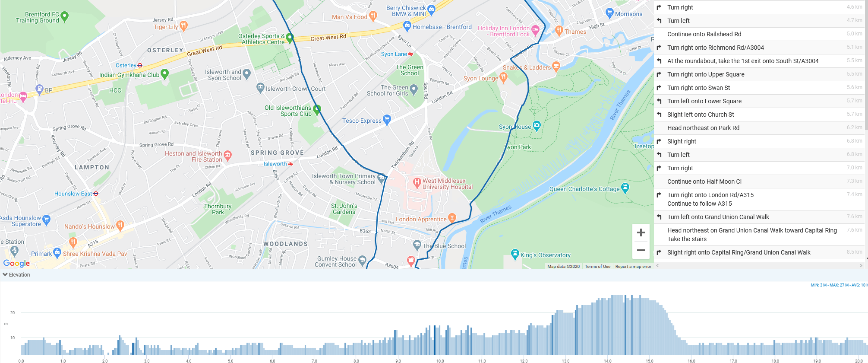Click 'Turn left onto Grand Union Canal Walk'

(760, 217)
